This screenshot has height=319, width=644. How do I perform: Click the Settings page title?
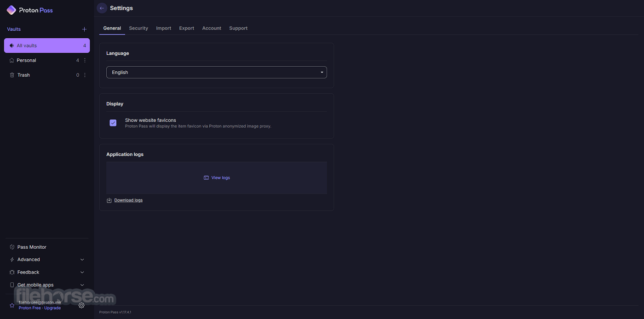(121, 8)
